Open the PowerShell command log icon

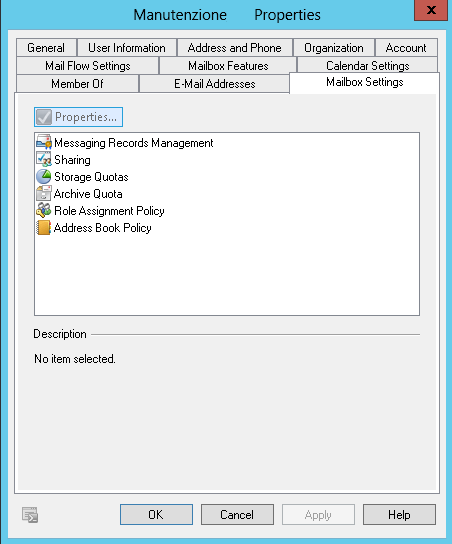pyautogui.click(x=30, y=515)
